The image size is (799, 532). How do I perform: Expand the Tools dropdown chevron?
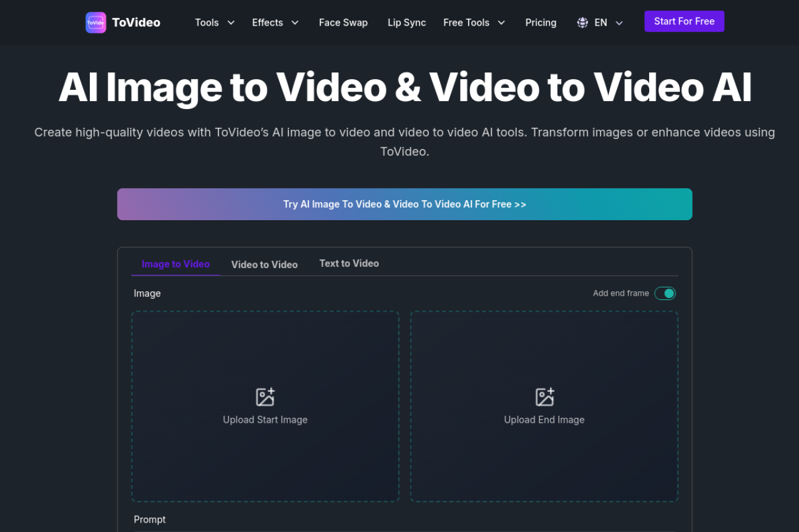click(231, 22)
